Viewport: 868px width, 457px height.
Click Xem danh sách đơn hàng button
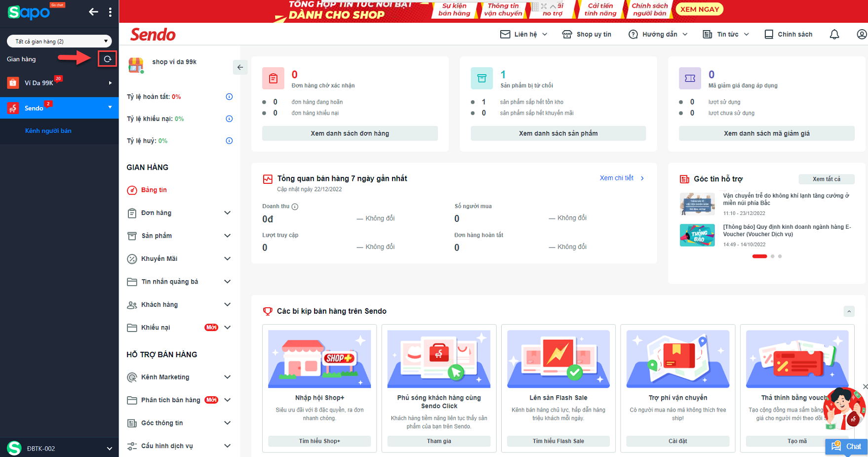(350, 133)
